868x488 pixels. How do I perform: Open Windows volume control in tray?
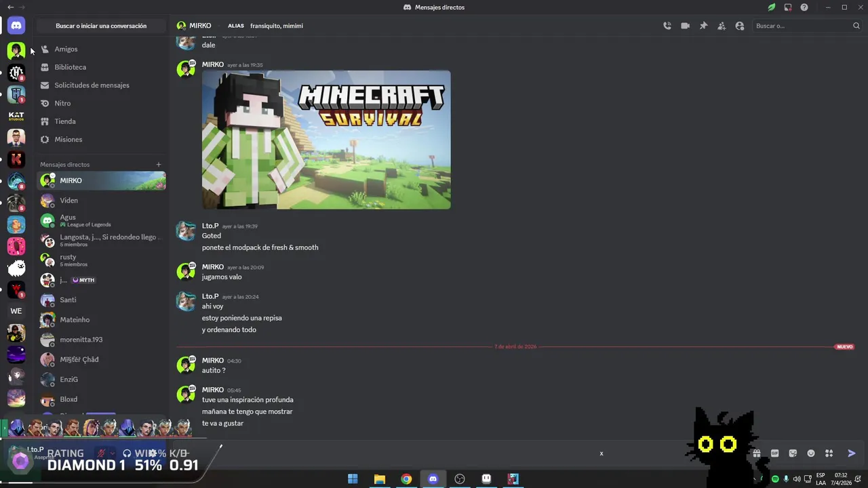tap(796, 479)
